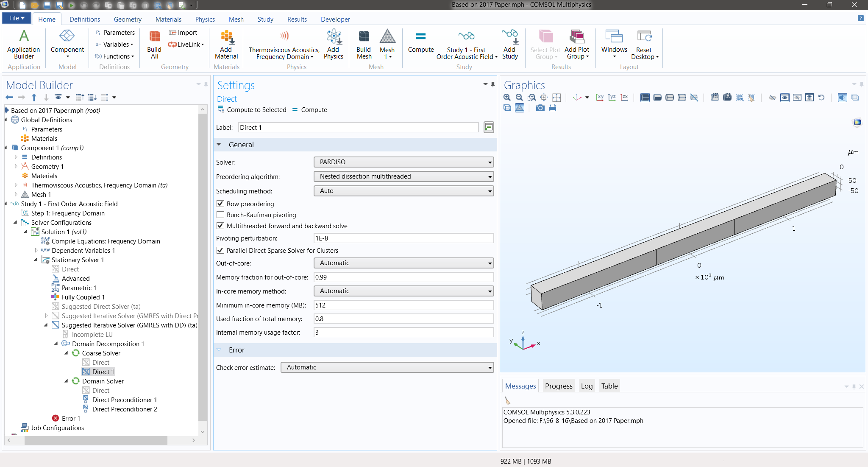Open the Log tab
The height and width of the screenshot is (467, 868).
coord(587,386)
